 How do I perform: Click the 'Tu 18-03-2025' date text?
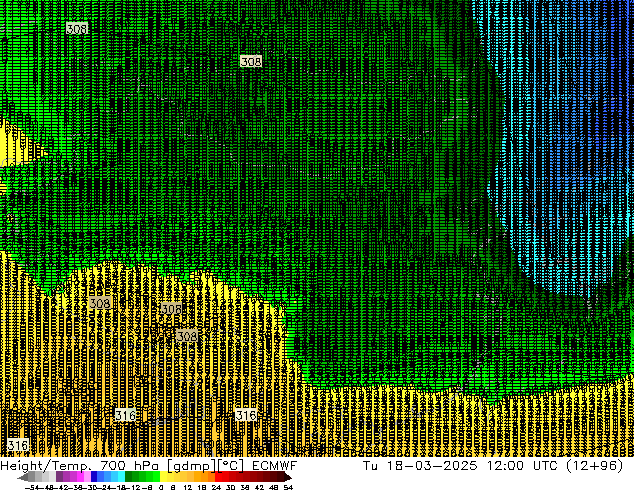coord(420,466)
